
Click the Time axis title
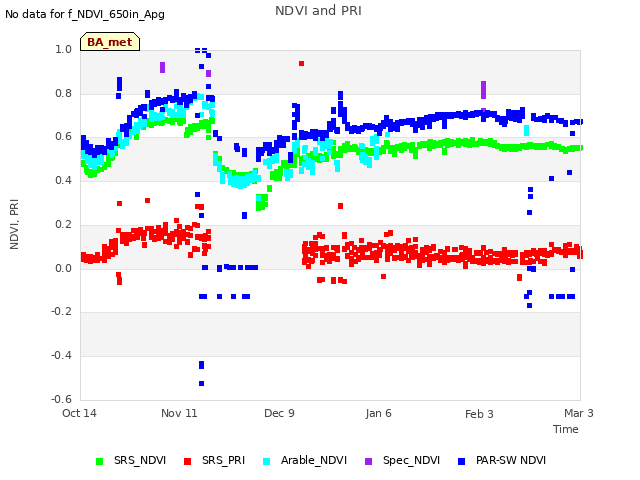566,429
